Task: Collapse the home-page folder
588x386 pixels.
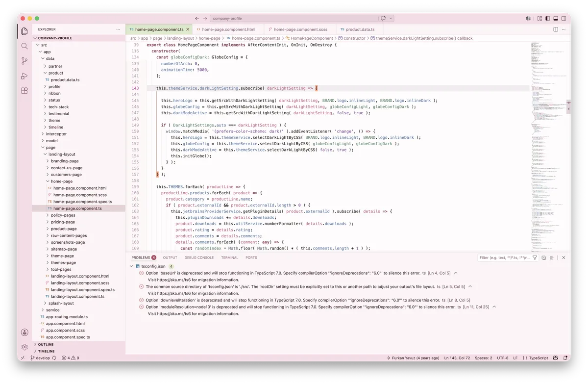Action: point(48,181)
